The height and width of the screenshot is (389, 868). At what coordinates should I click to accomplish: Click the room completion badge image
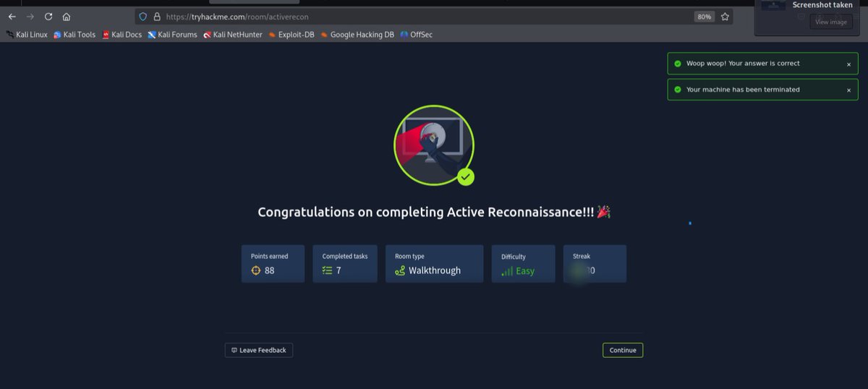point(434,145)
